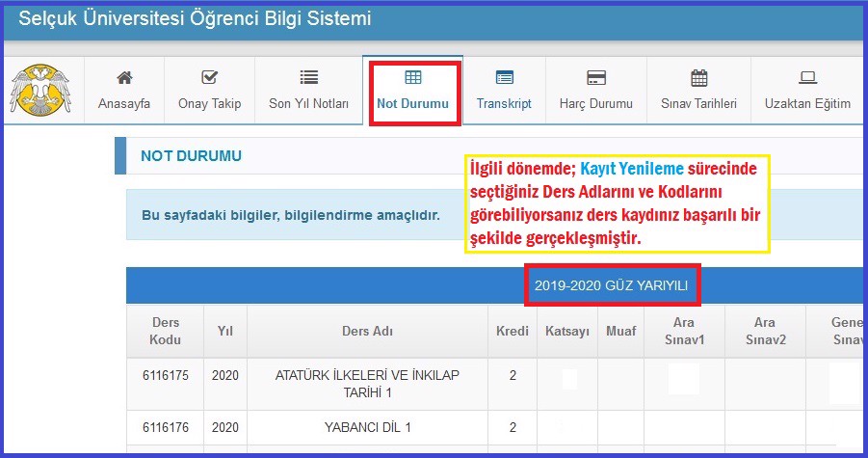Click the Transkript document icon
868x458 pixels.
click(x=504, y=78)
